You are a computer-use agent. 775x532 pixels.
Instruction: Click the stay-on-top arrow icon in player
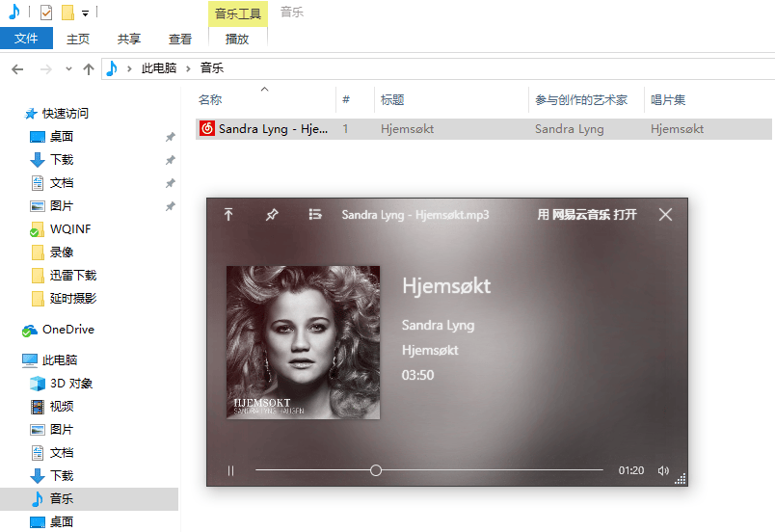[x=228, y=215]
